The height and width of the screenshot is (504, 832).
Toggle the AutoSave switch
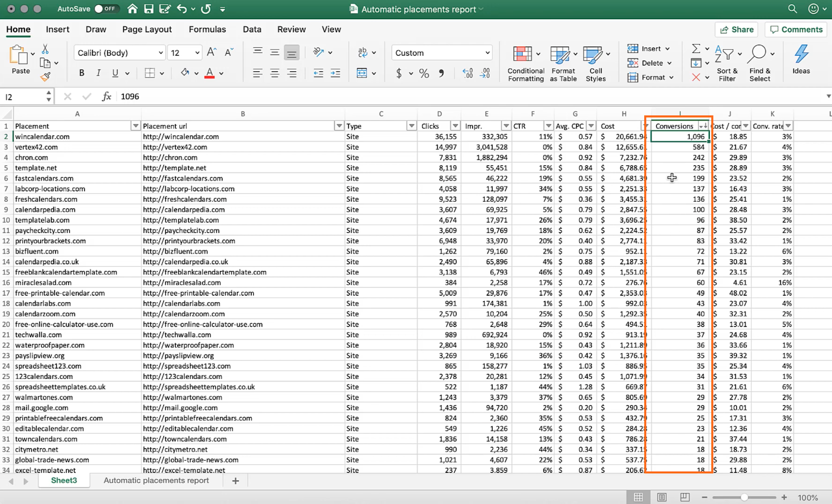tap(106, 9)
